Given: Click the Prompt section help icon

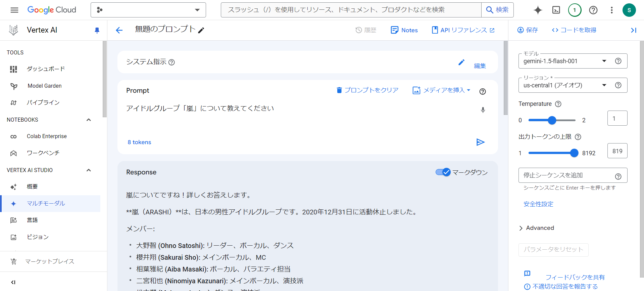Looking at the screenshot, I should tap(483, 91).
